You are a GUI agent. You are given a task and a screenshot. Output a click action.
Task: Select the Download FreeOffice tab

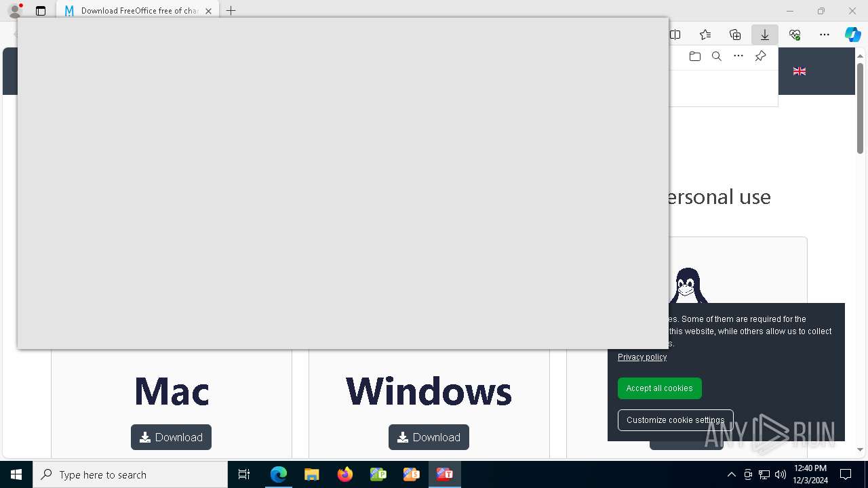(138, 11)
